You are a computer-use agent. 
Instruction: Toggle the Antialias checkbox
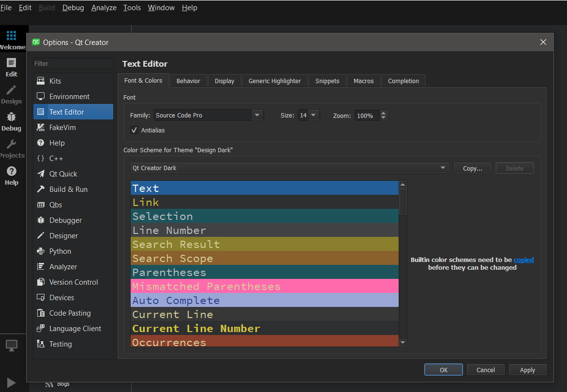[x=134, y=130]
